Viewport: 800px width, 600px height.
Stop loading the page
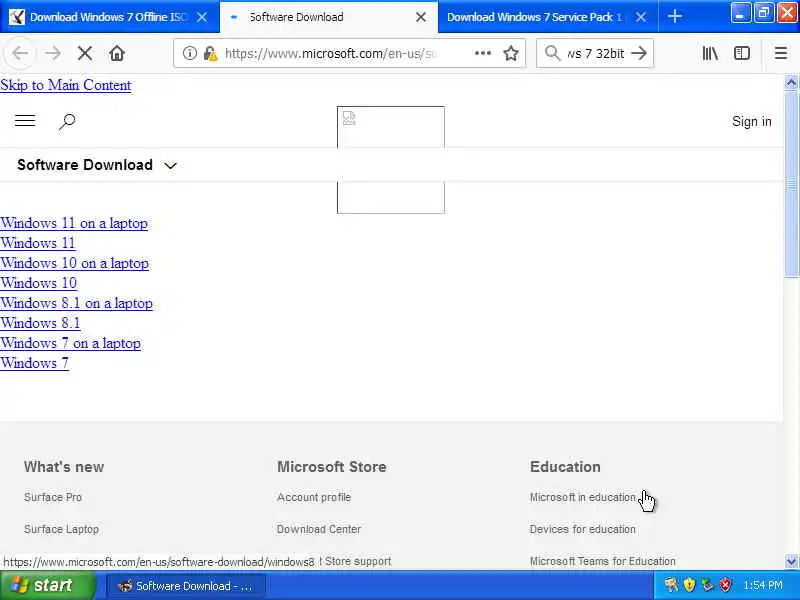[x=85, y=53]
